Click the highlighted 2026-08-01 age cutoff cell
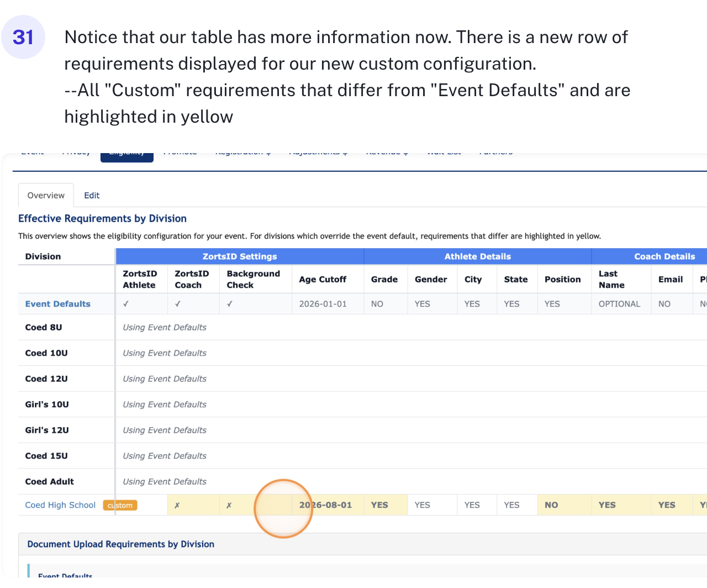 pos(326,505)
